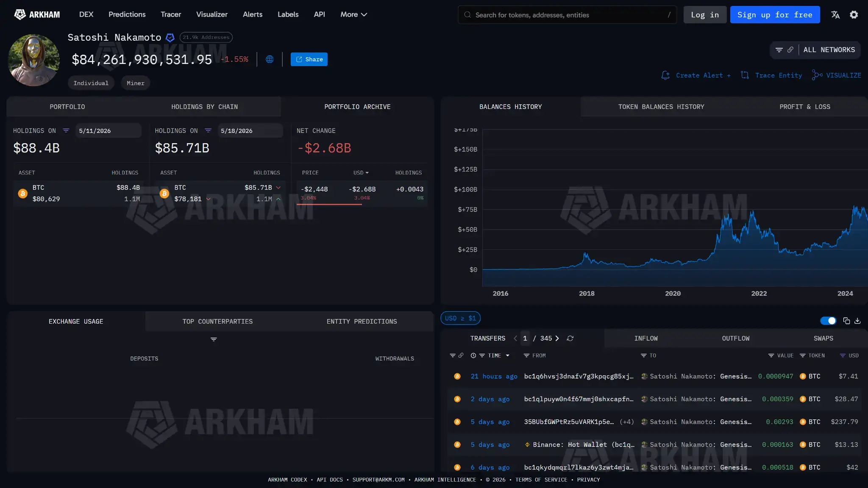Open the DEX navigation item
This screenshot has width=868, height=488.
click(86, 14)
